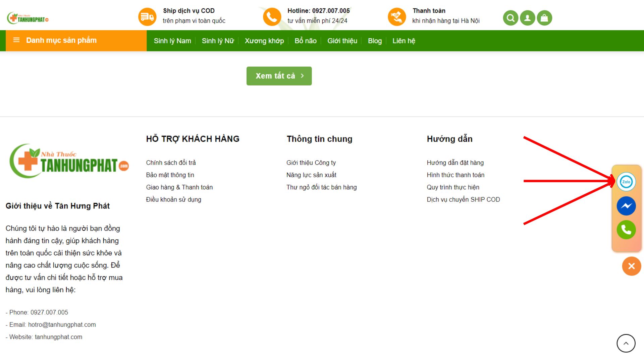Open the Xương khớp menu item
Screen dimensions: 644x362
[x=264, y=41]
